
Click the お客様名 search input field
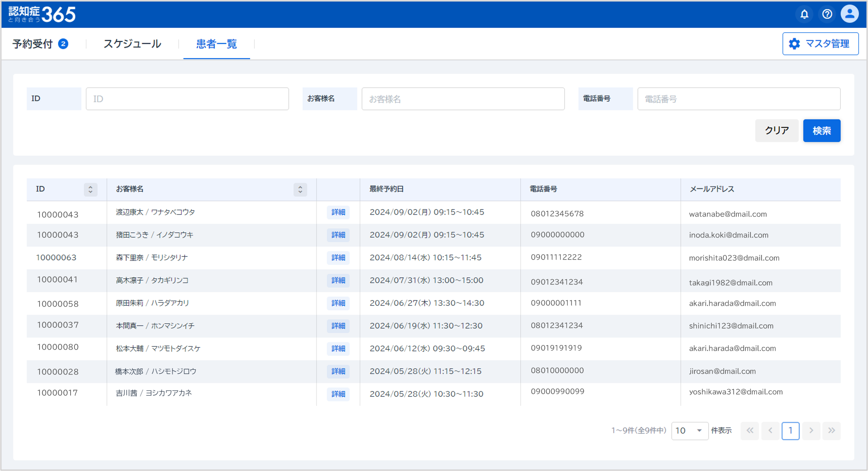click(463, 99)
